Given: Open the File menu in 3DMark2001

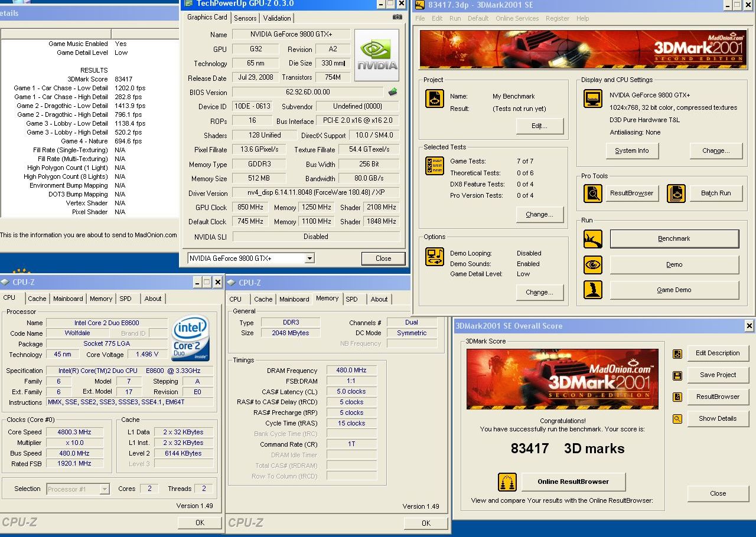Looking at the screenshot, I should [x=420, y=18].
